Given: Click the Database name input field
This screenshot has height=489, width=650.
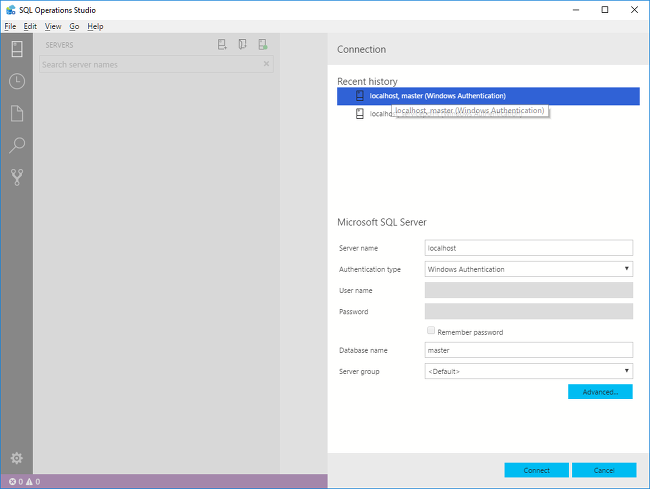Looking at the screenshot, I should pyautogui.click(x=529, y=350).
